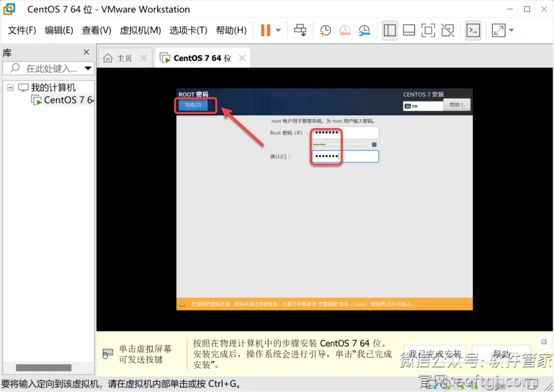Select 我的计算机 in the library tree
The image size is (554, 392).
pyautogui.click(x=53, y=88)
